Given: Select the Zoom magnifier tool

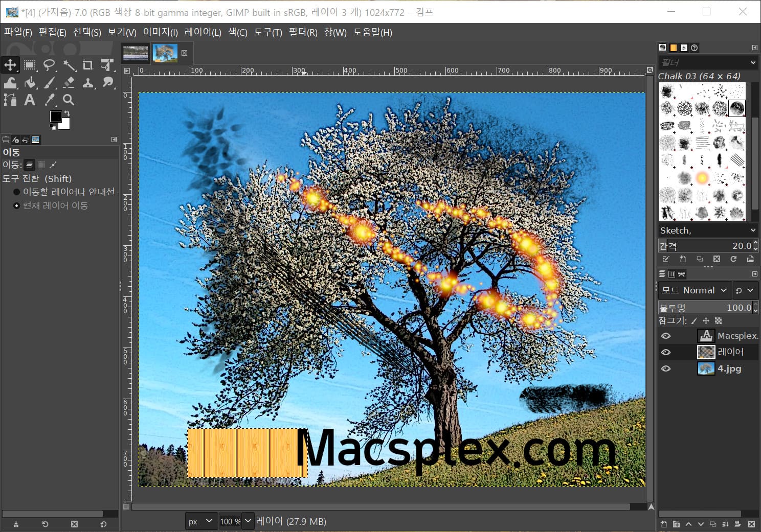Looking at the screenshot, I should coord(69,100).
